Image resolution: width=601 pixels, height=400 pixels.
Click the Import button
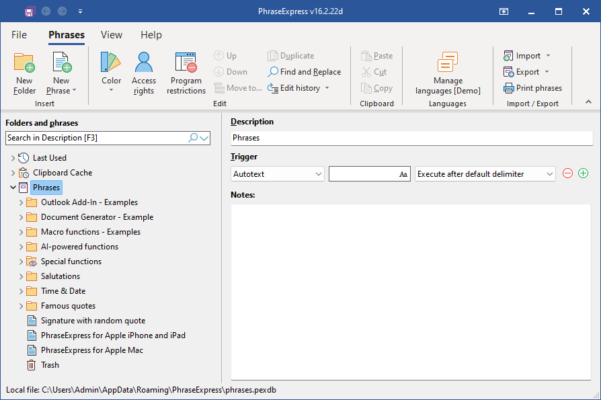coord(522,56)
